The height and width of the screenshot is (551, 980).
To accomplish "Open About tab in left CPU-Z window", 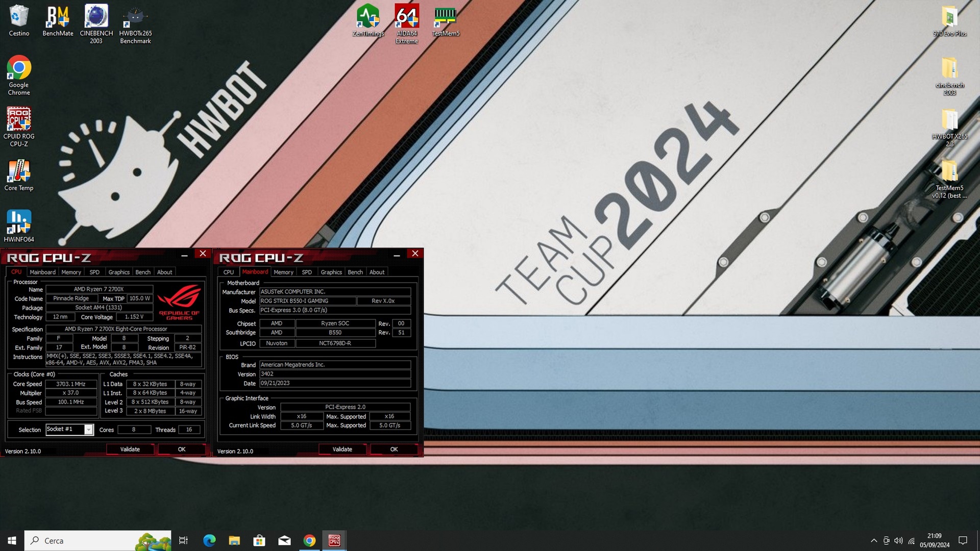I will coord(164,272).
